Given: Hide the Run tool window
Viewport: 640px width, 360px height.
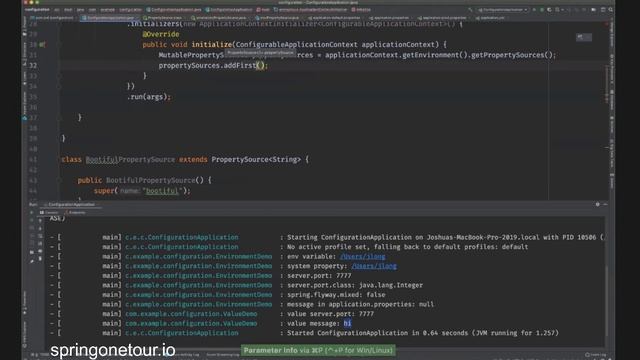Looking at the screenshot, I should (x=605, y=204).
